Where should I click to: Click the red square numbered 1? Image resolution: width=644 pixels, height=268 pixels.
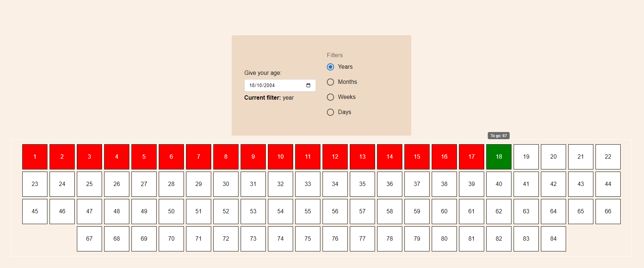(x=34, y=156)
